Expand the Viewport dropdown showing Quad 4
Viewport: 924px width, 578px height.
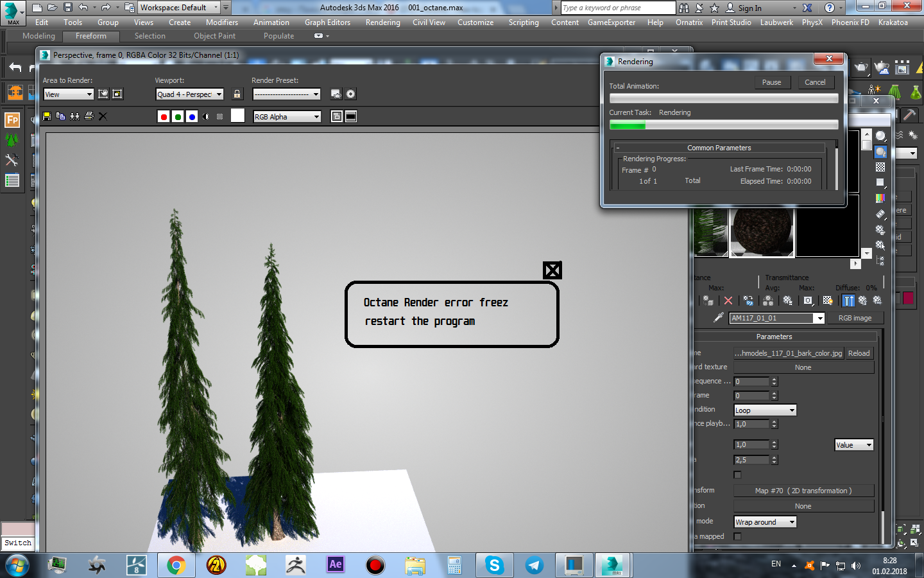[x=190, y=94]
